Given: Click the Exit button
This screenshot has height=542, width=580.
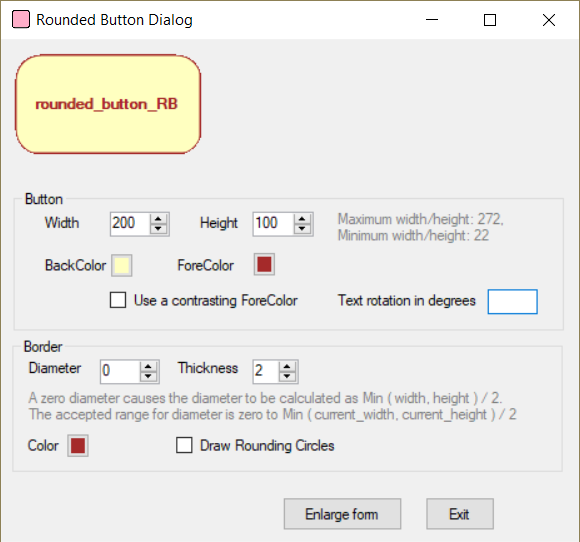Looking at the screenshot, I should (459, 514).
